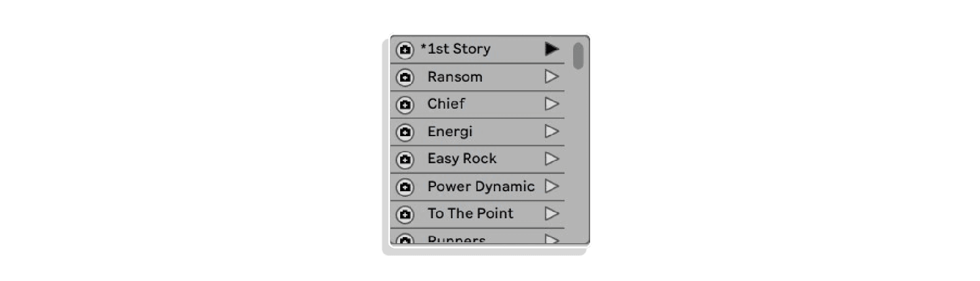Select the Ransom list entry name
This screenshot has height=281, width=980.
coord(455,77)
